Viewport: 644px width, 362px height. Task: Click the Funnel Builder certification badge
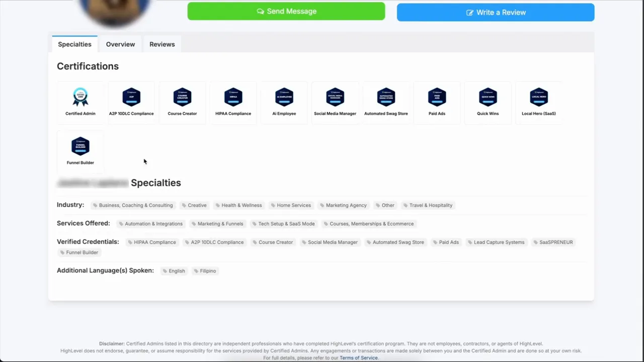tap(80, 146)
